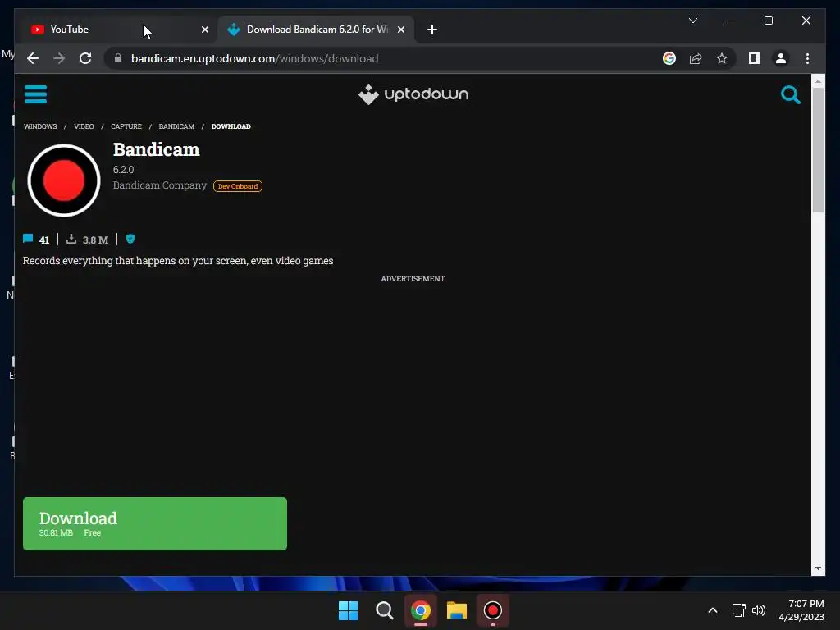This screenshot has width=840, height=630.
Task: Go forward with the forward arrow
Action: 59,58
